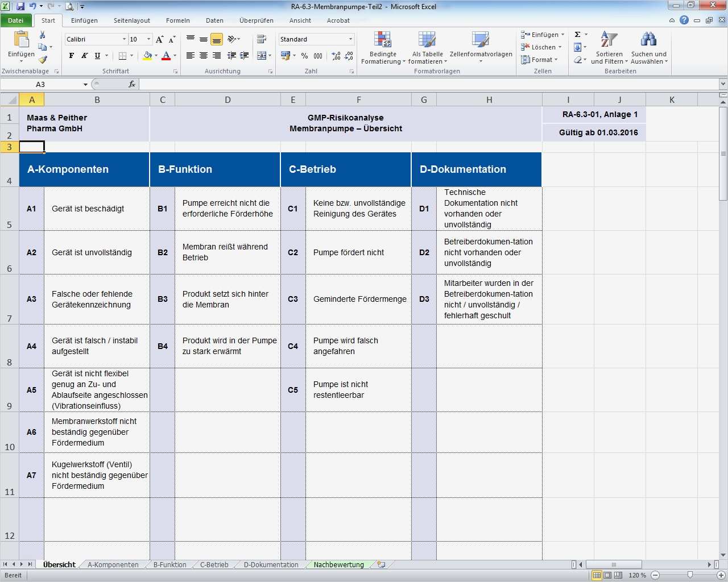Click the Bedingte Formatierung icon
This screenshot has height=582, width=728.
(x=383, y=48)
